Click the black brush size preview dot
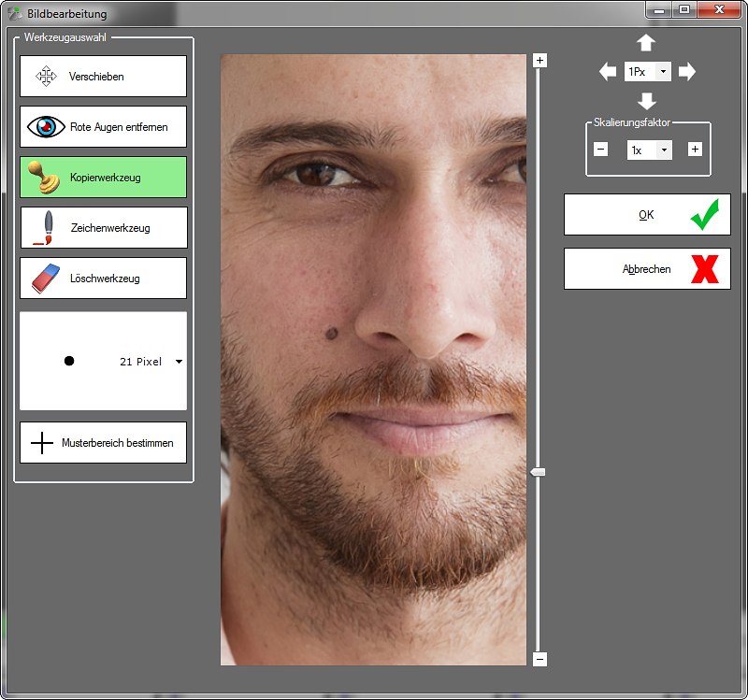Screen dimensions: 748x700 [69, 361]
